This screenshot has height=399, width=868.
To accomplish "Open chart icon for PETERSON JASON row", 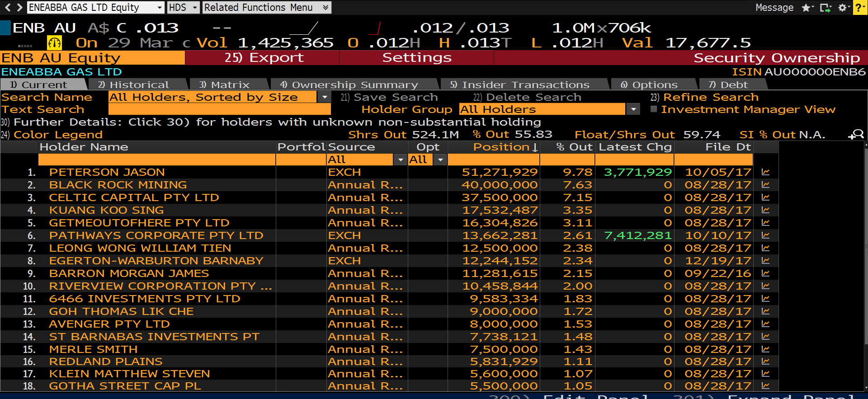I will click(x=765, y=172).
